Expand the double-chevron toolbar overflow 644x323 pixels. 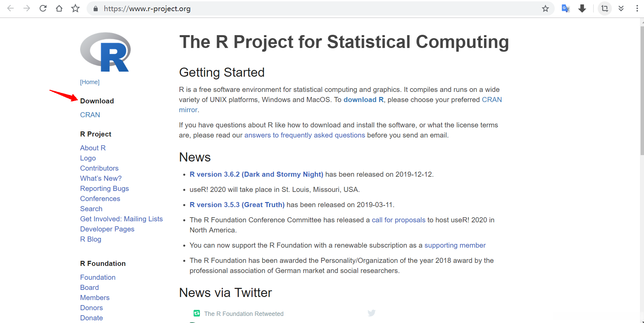tap(621, 8)
